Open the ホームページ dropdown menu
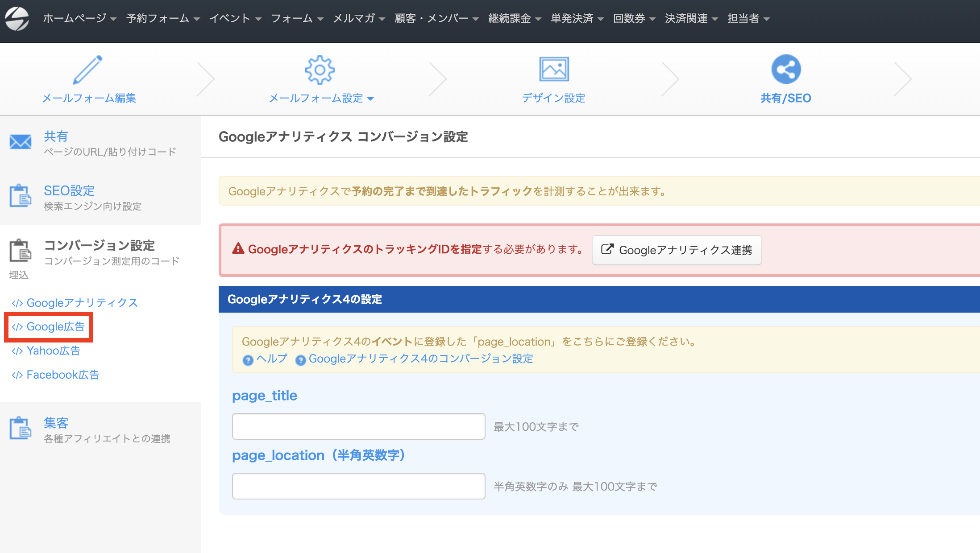The height and width of the screenshot is (553, 980). point(79,18)
